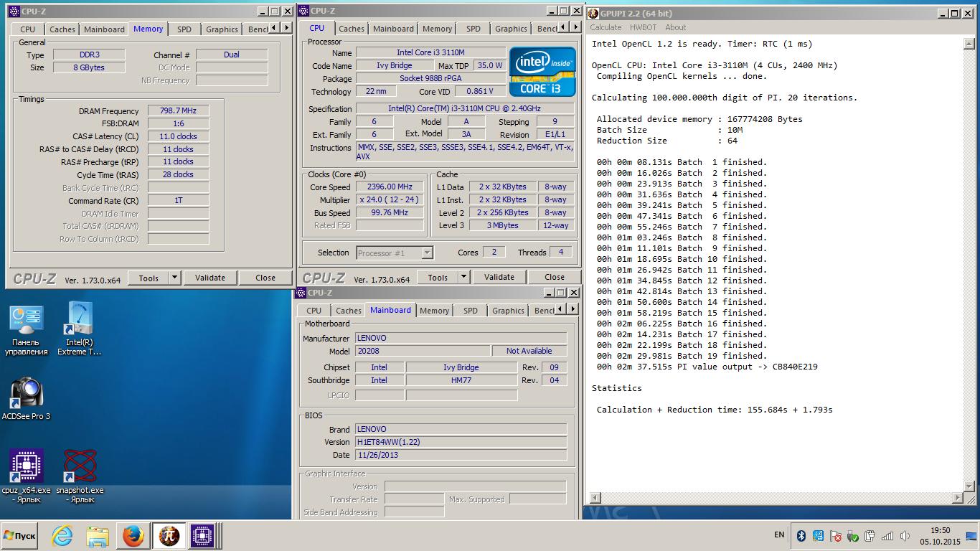Screen dimensions: 980x551
Task: Click the Core Speed value field
Action: tap(390, 187)
